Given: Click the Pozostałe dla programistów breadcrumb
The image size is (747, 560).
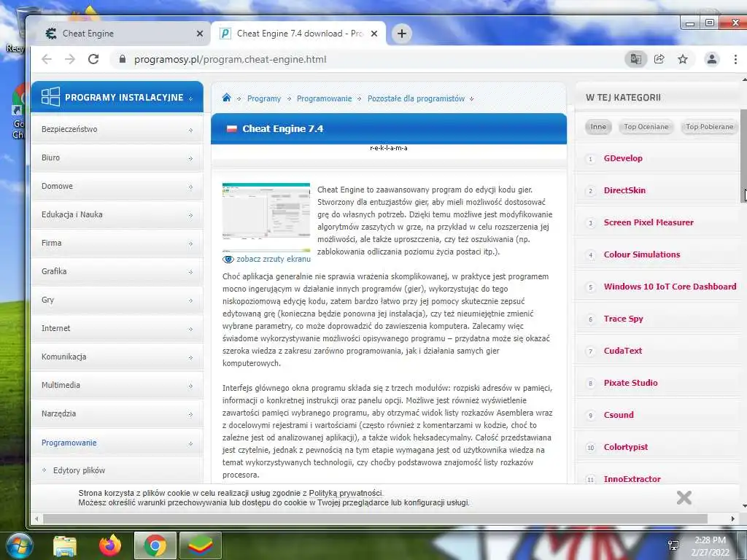Looking at the screenshot, I should click(416, 98).
